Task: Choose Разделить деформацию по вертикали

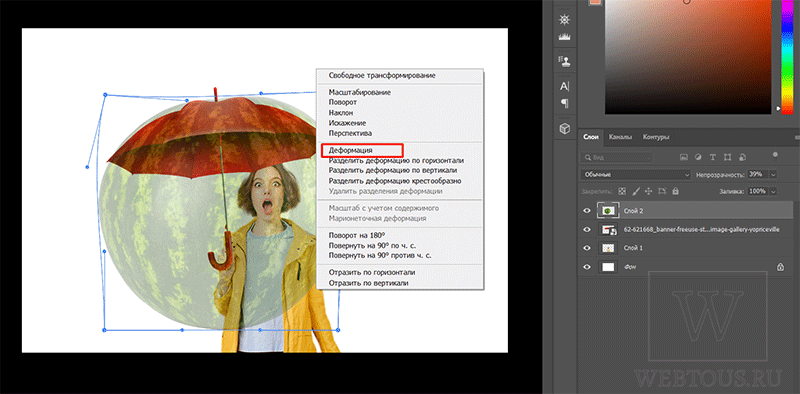Action: pyautogui.click(x=393, y=170)
